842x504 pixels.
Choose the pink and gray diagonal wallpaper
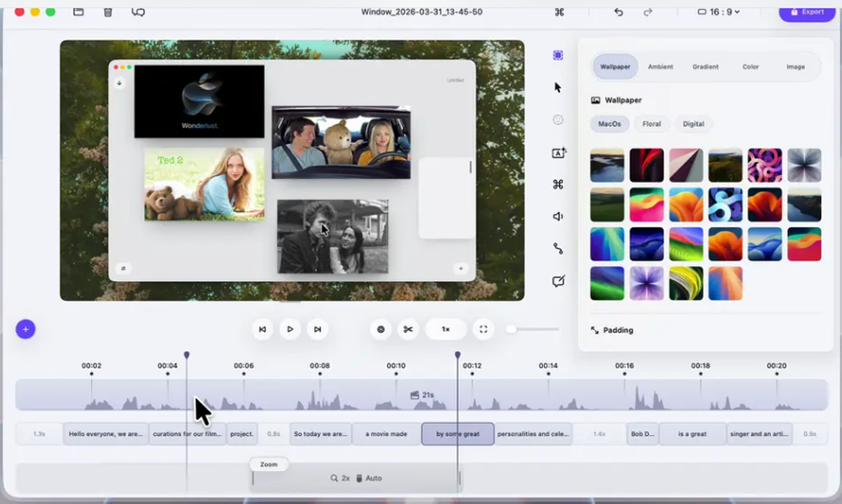[685, 165]
